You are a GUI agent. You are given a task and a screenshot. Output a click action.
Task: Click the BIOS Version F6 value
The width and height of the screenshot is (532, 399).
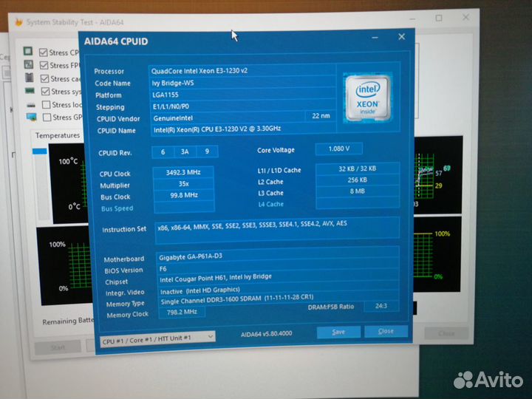tap(278, 268)
